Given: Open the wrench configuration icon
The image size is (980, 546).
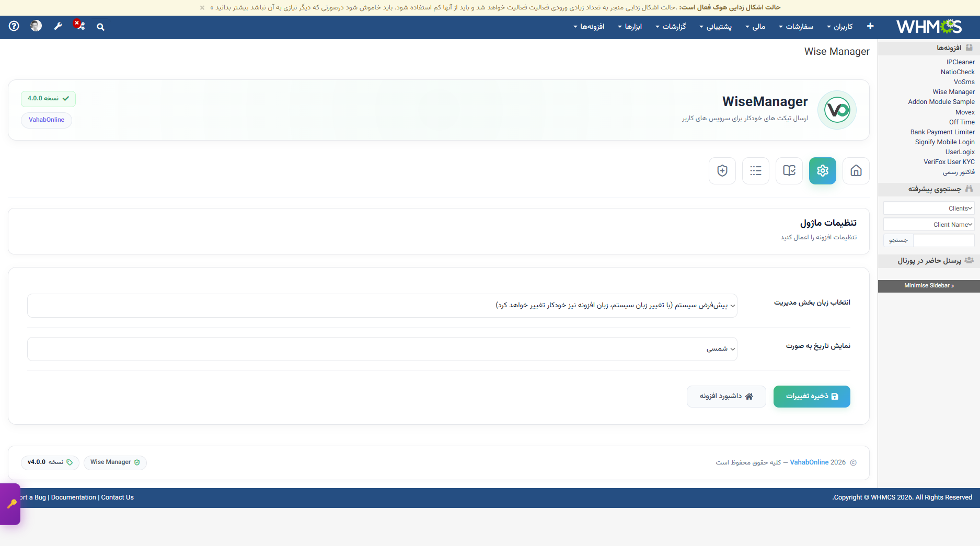Looking at the screenshot, I should (58, 26).
